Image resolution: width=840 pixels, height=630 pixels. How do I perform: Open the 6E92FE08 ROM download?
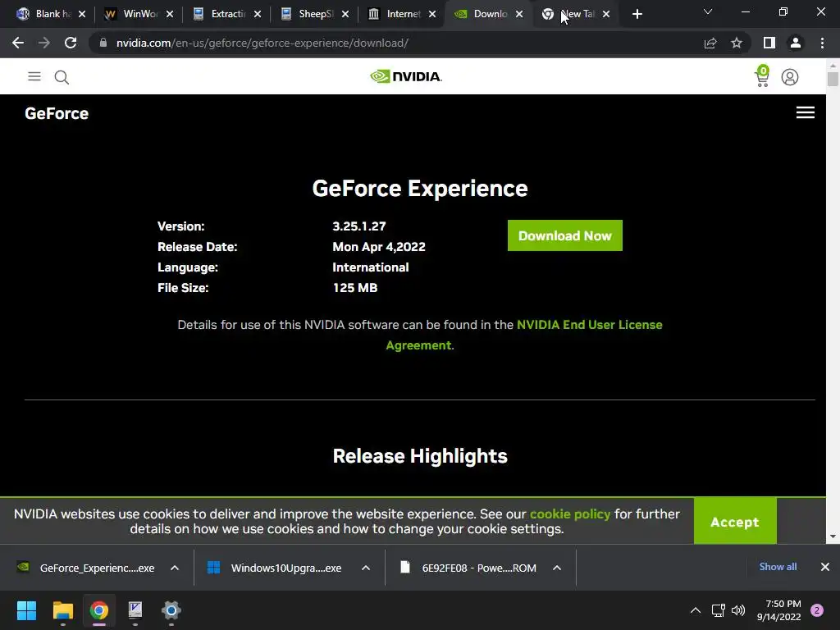point(468,568)
